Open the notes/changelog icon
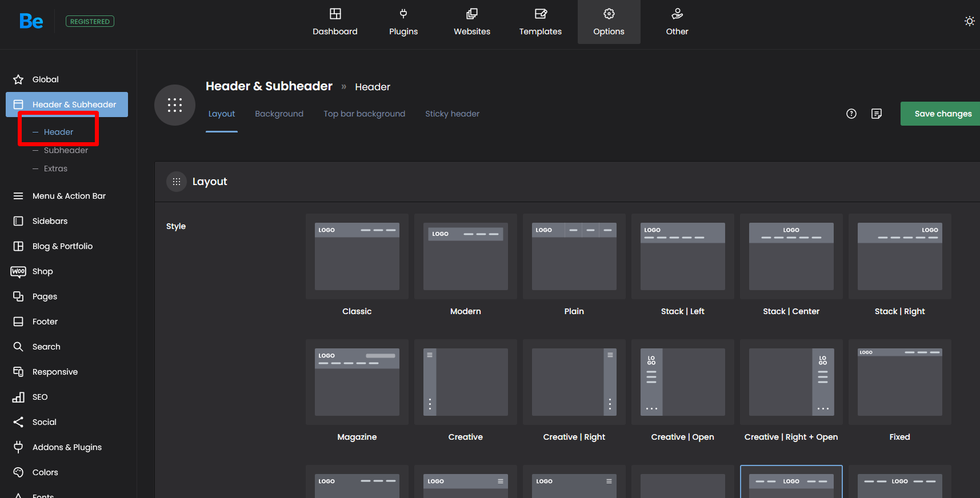The width and height of the screenshot is (980, 498). (877, 114)
